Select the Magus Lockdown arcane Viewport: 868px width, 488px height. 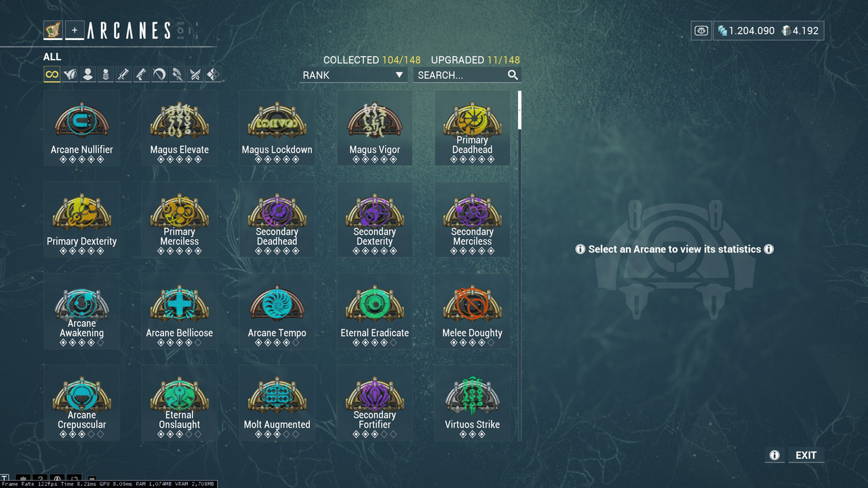(277, 129)
